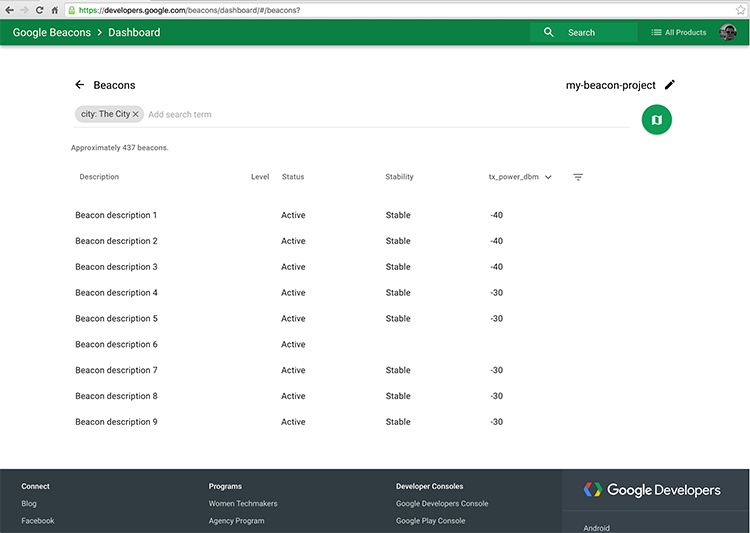Open the Blog footer link
The height and width of the screenshot is (533, 750).
[29, 503]
